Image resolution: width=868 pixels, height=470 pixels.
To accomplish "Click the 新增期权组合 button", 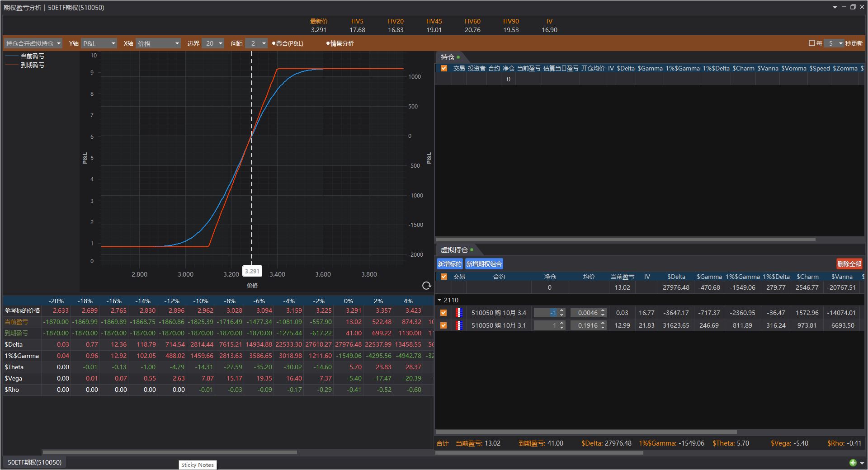I will tap(484, 264).
